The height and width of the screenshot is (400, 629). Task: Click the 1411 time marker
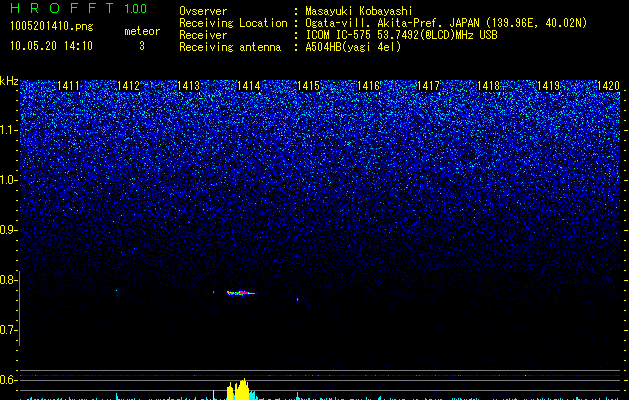coord(68,86)
